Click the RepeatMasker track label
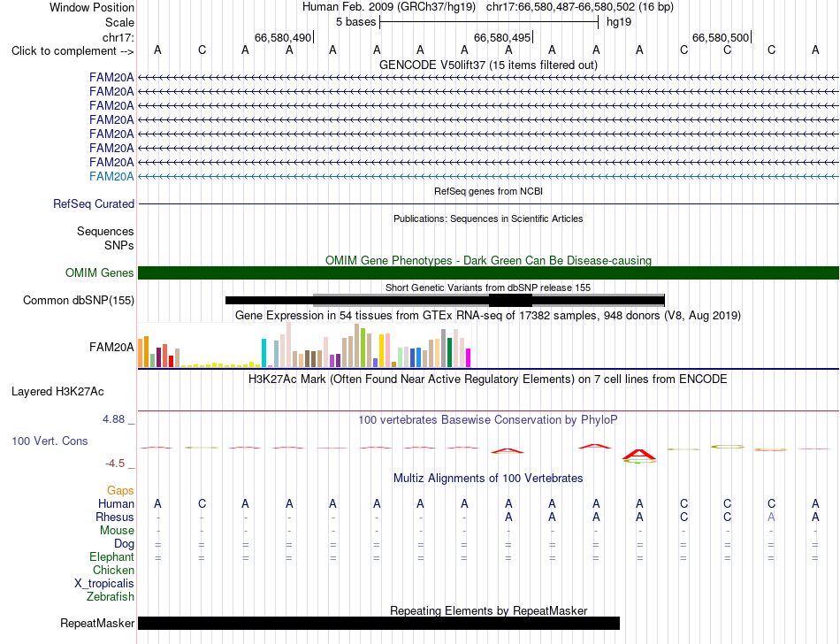This screenshot has width=840, height=644. (x=97, y=623)
